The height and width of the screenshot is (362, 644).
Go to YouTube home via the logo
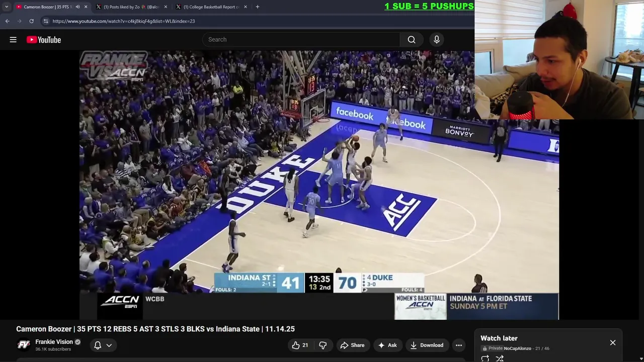(x=44, y=40)
